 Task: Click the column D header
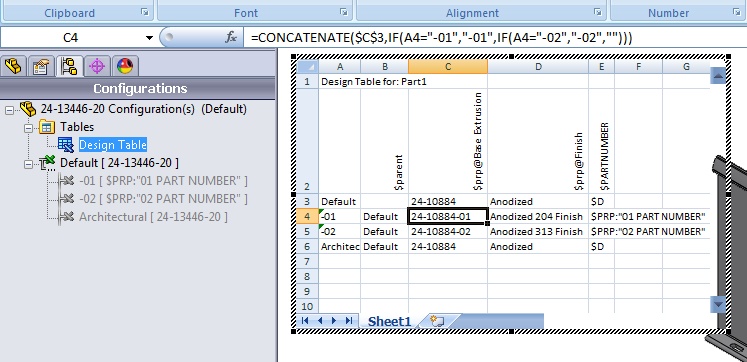tap(538, 67)
